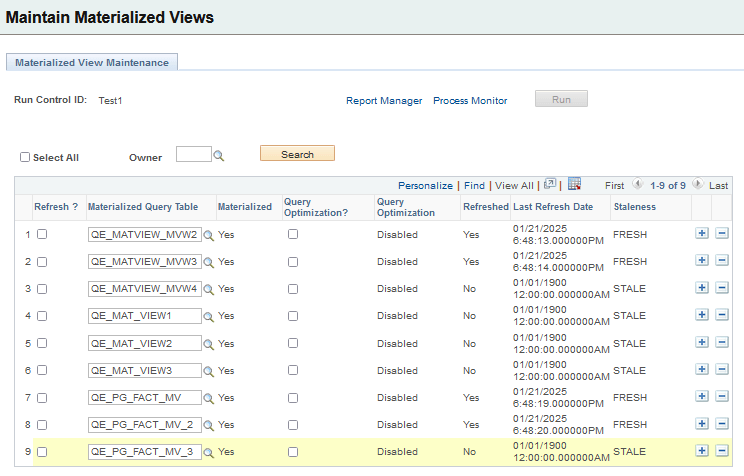
Task: Tick Refresh checkbox for QE_MATVIEW_MVW4
Action: [x=42, y=289]
